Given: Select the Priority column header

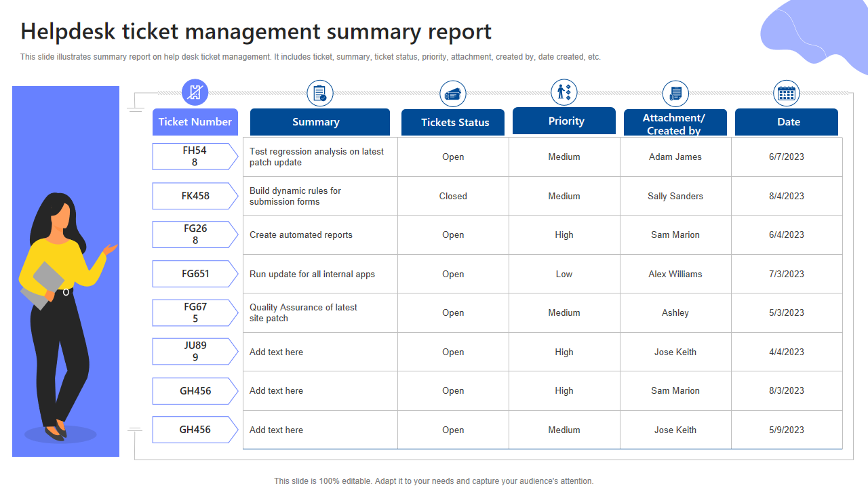Looking at the screenshot, I should 564,121.
